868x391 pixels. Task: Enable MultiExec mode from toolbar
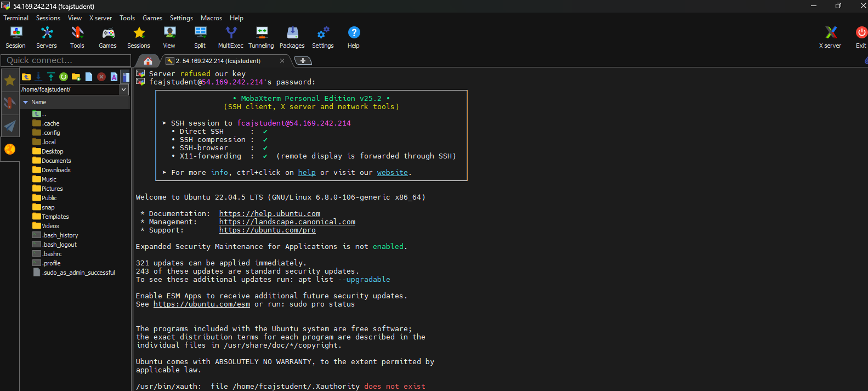tap(231, 37)
